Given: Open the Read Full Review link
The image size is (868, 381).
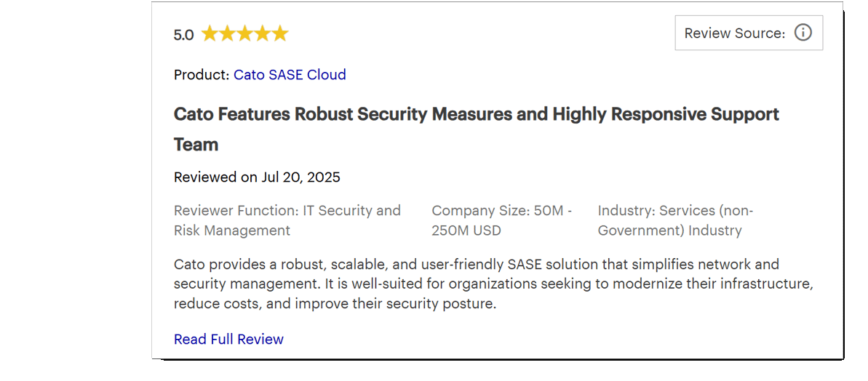Looking at the screenshot, I should 228,339.
